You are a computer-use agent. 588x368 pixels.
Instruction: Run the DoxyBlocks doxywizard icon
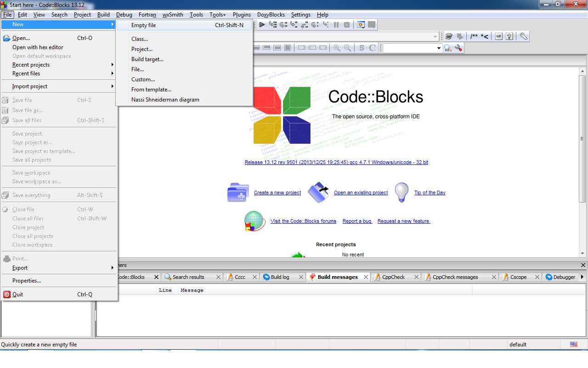tap(449, 36)
